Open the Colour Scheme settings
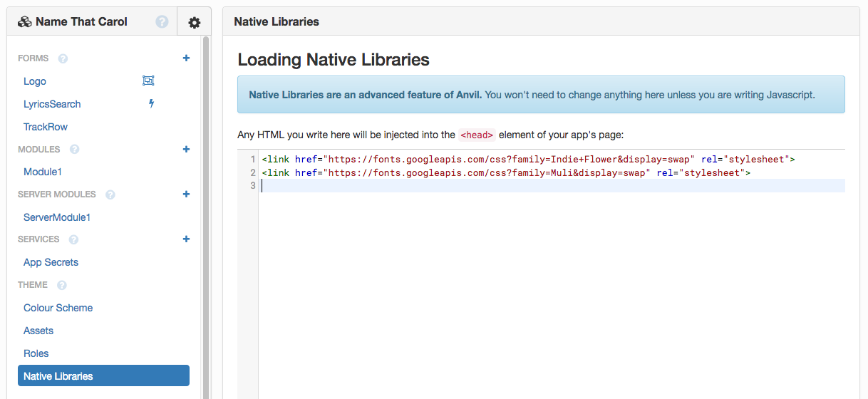 pos(58,308)
